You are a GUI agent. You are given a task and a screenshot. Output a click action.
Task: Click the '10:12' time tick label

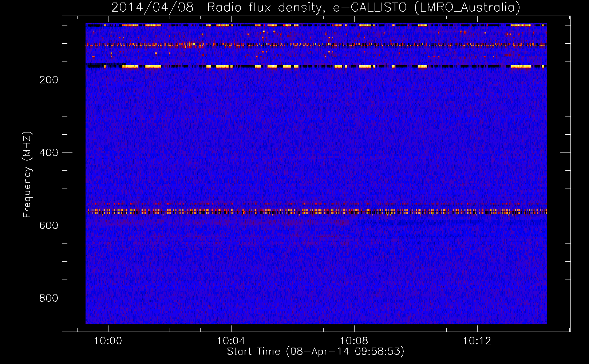[x=477, y=341]
